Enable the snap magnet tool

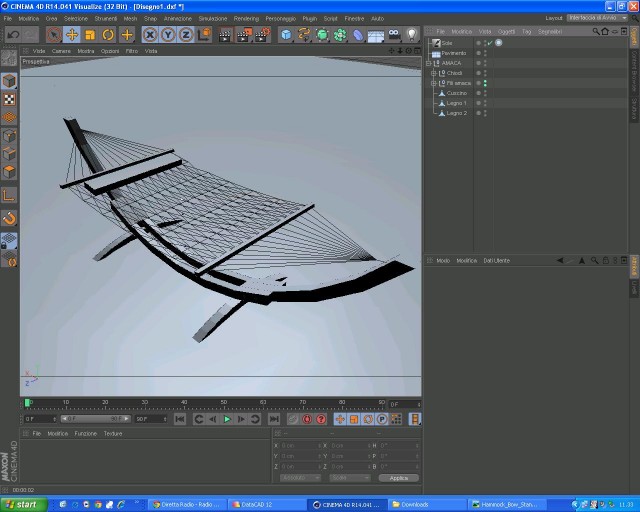9,218
